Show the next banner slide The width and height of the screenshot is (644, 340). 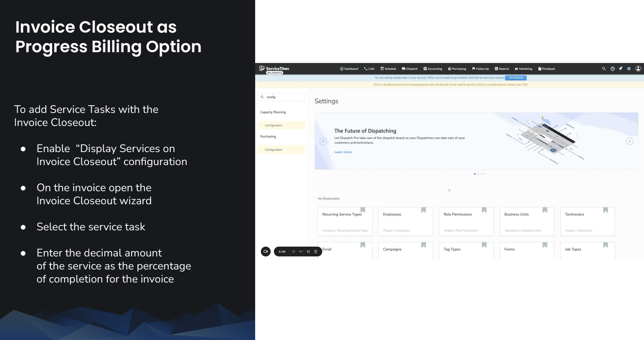click(630, 141)
